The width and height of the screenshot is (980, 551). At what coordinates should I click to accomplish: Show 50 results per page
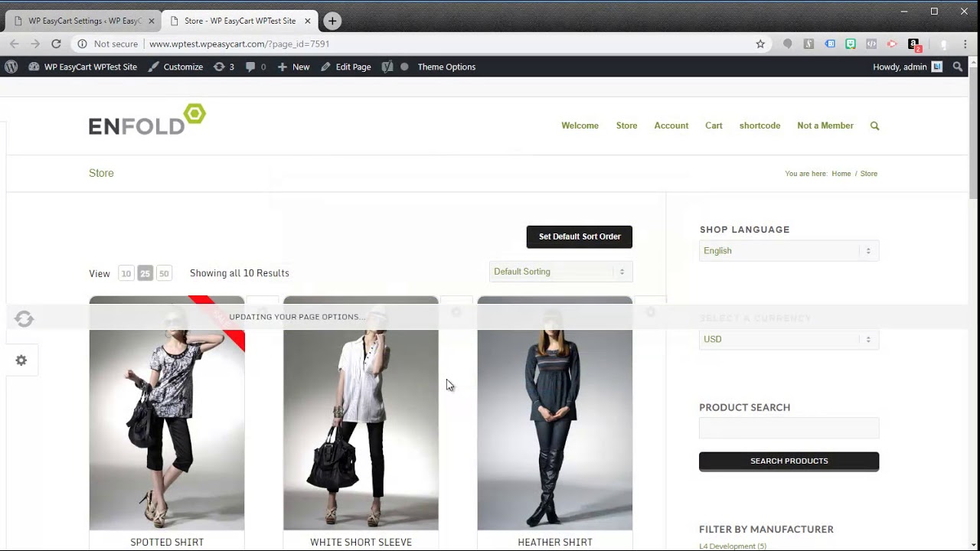tap(164, 273)
